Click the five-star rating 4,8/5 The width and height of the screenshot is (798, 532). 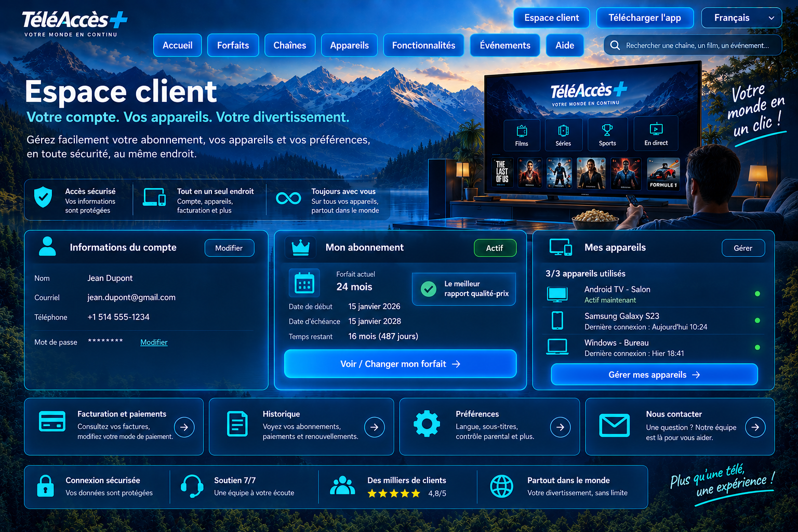tap(407, 494)
